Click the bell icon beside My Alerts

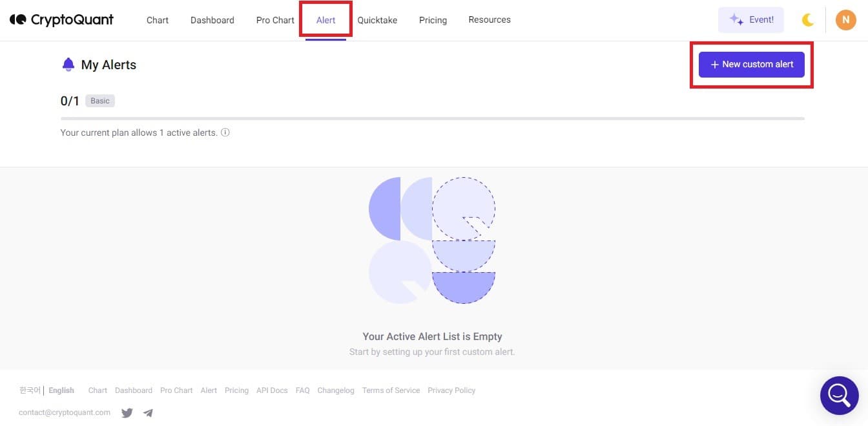(x=68, y=65)
